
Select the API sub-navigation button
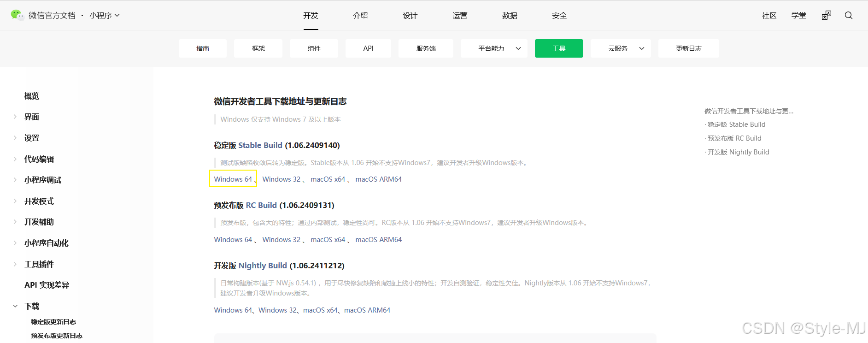pos(368,48)
